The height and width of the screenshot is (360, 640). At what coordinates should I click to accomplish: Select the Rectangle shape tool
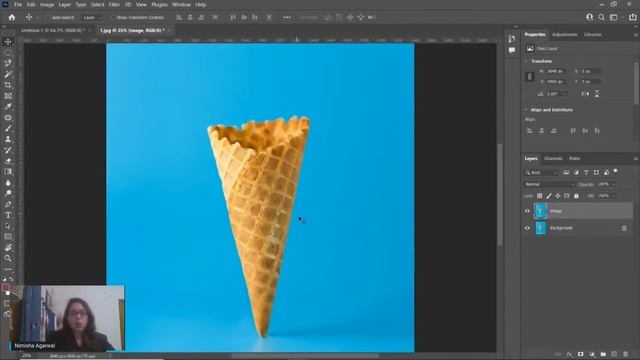pyautogui.click(x=8, y=237)
